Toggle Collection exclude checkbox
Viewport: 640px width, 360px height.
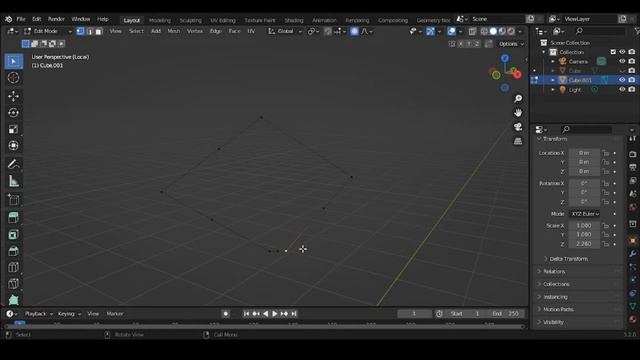613,52
